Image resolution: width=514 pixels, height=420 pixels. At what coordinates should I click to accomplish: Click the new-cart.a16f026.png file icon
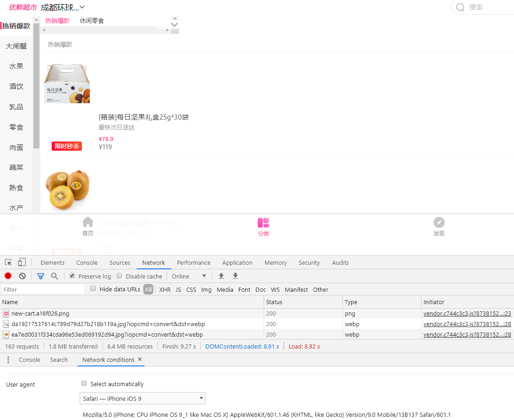(6, 313)
